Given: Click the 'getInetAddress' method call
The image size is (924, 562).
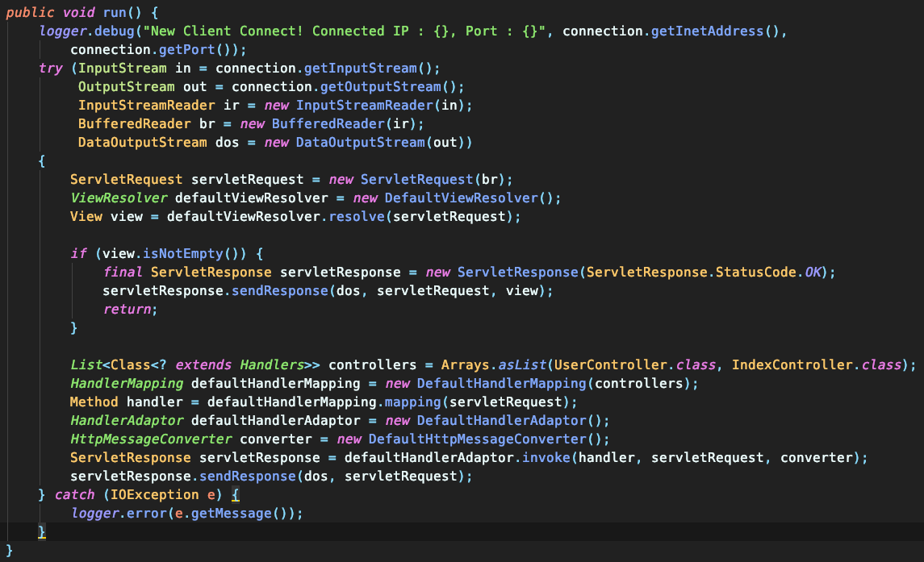Looking at the screenshot, I should pyautogui.click(x=707, y=31).
